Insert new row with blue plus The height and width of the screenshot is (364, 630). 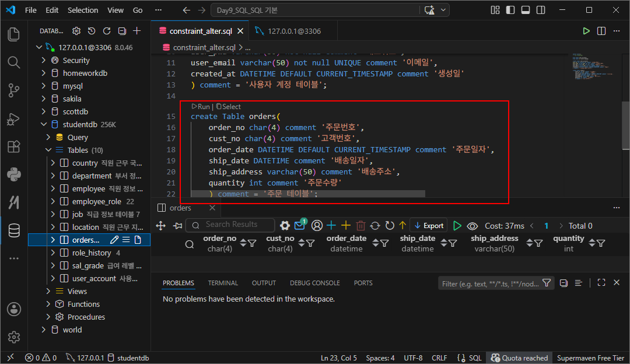(x=331, y=225)
